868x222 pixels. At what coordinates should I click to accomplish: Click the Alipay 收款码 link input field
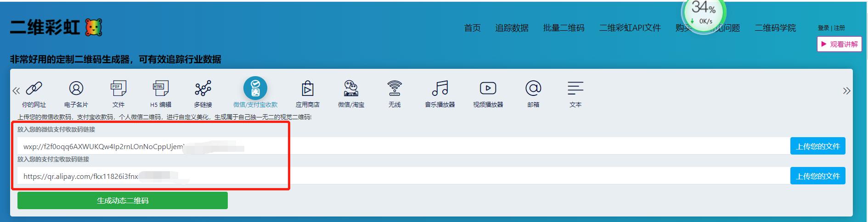pos(400,176)
